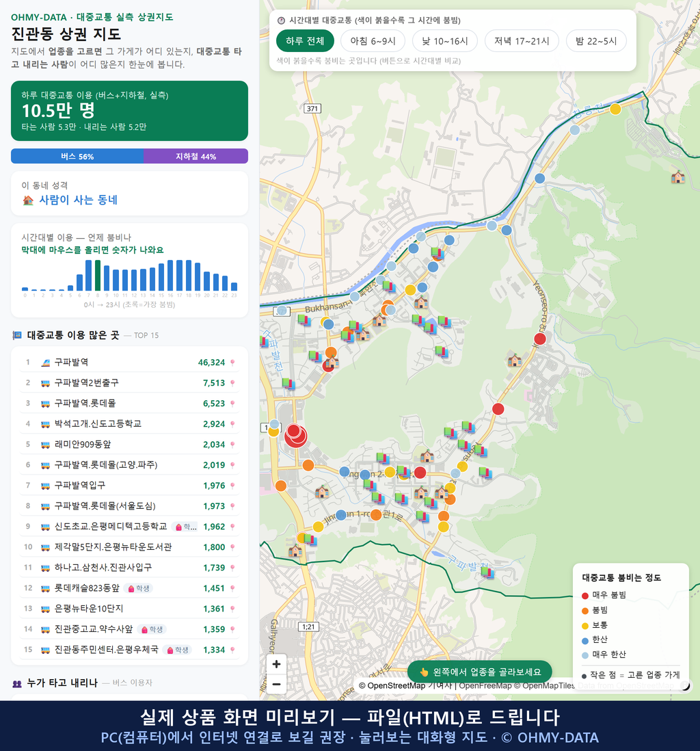The width and height of the screenshot is (700, 751).
Task: Show 밤 22~5시 transit crowding
Action: (596, 41)
